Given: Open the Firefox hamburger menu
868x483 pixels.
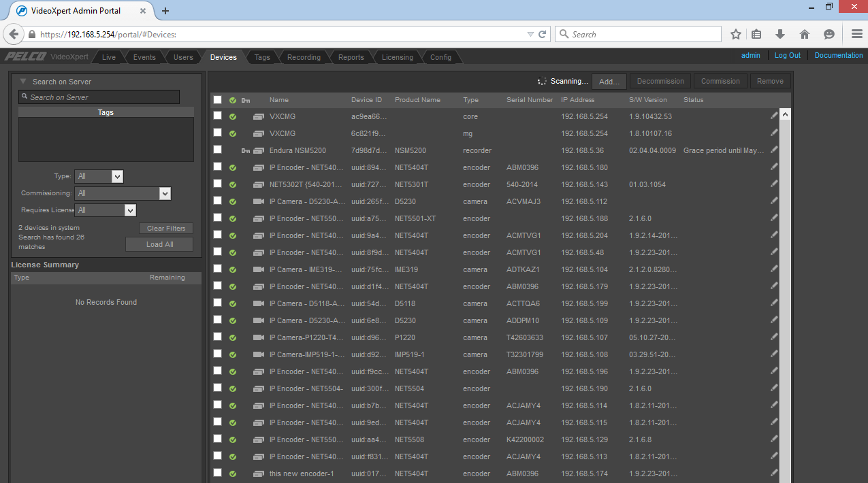Looking at the screenshot, I should 856,34.
